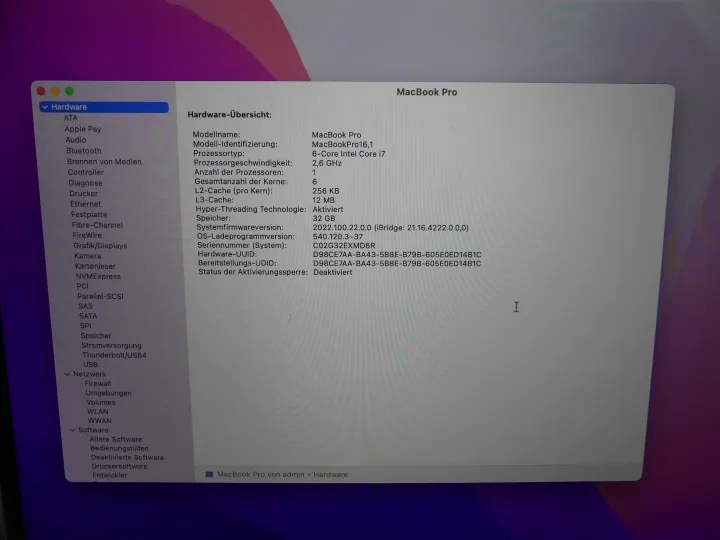
Task: Click the '12 MB' L3-Cache value
Action: coord(324,200)
